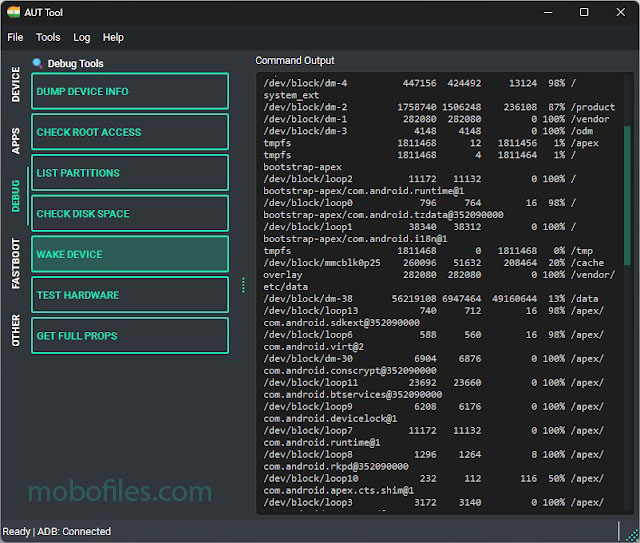Image resolution: width=640 pixels, height=543 pixels.
Task: Click LIST PARTITIONS button
Action: 130,172
